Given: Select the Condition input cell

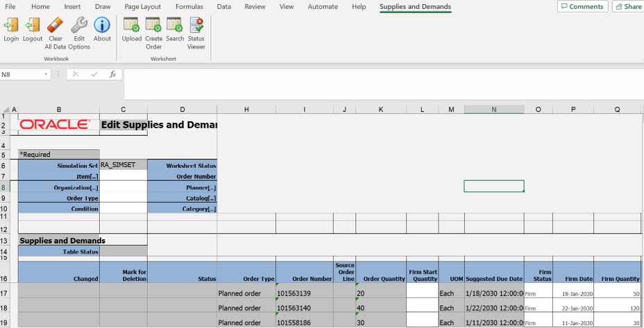Looking at the screenshot, I should (124, 208).
